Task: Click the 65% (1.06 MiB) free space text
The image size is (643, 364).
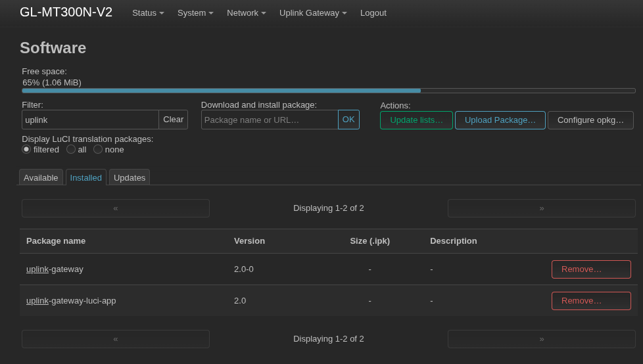Action: point(52,83)
